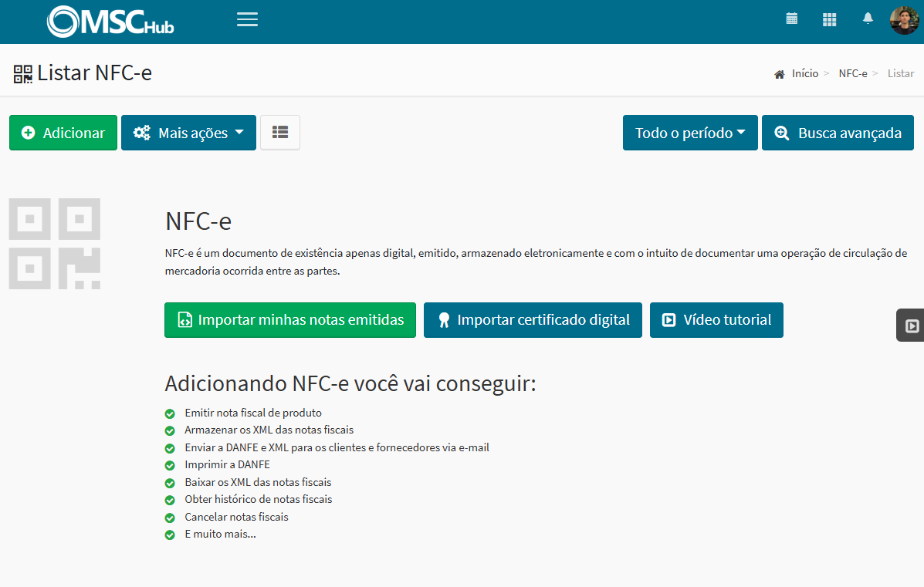Viewport: 924px width, 587px height.
Task: Open the hamburger navigation menu
Action: 247,19
